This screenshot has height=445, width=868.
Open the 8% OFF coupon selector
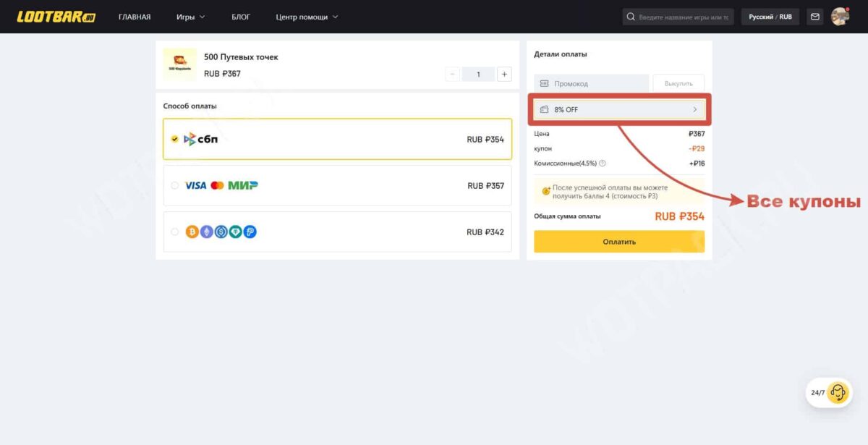tap(619, 109)
